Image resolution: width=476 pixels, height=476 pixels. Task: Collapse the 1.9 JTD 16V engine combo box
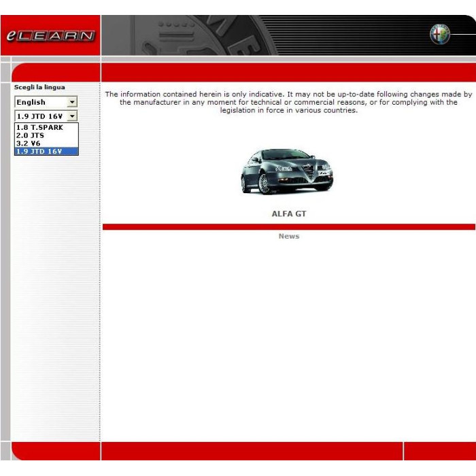[46, 116]
